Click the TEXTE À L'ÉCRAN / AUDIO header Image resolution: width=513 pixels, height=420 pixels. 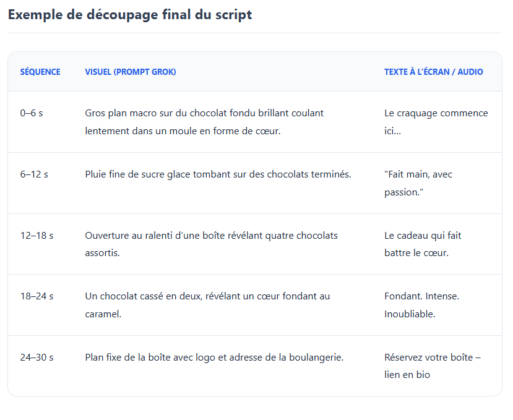tap(434, 72)
